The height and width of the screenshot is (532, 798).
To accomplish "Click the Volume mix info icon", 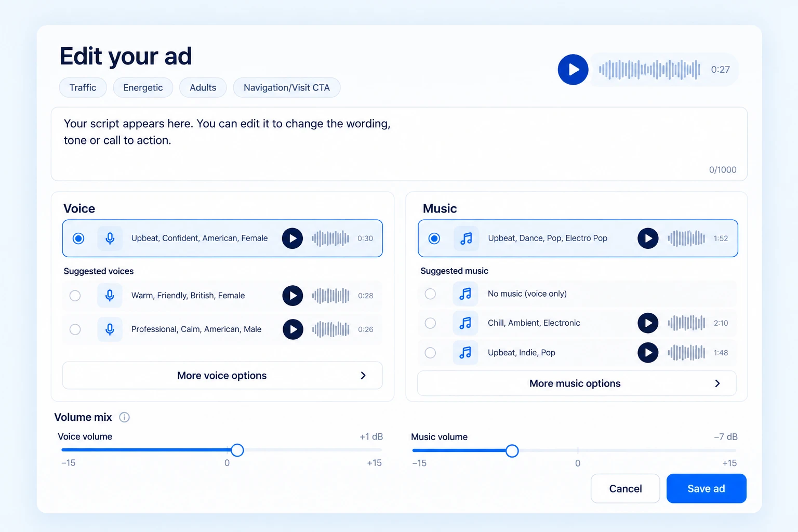I will (x=124, y=417).
